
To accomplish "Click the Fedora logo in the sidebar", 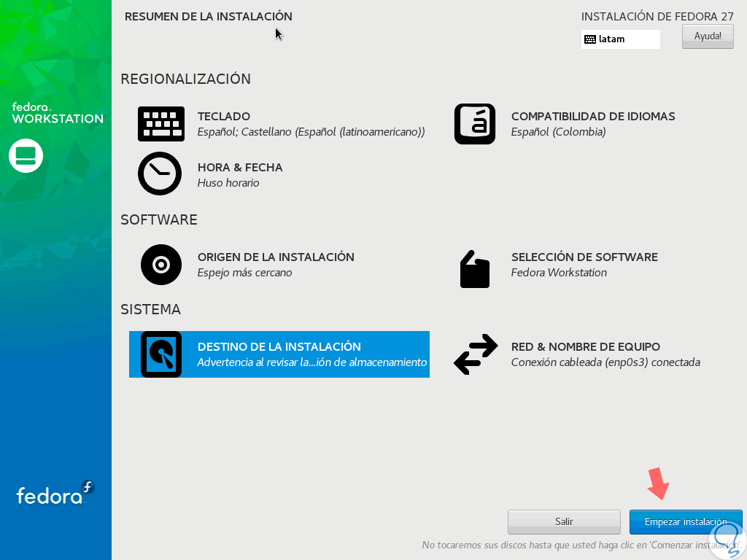I will 55,494.
